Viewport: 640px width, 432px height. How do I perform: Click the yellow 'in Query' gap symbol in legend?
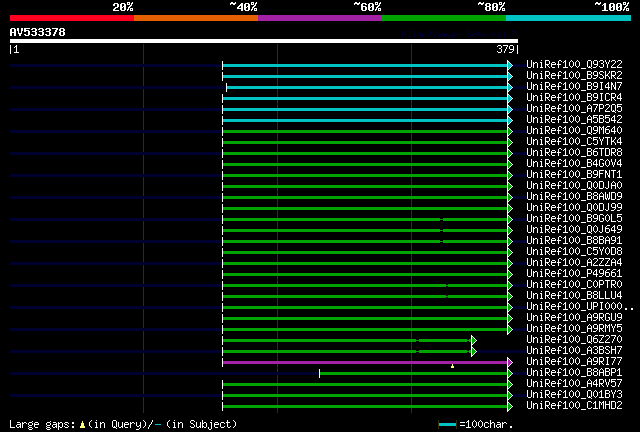click(82, 425)
